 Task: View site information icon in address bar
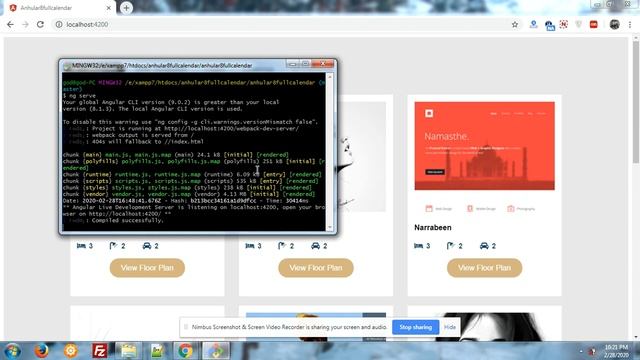point(59,24)
